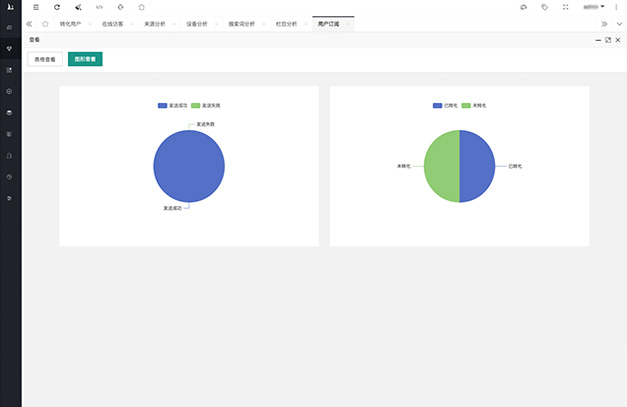Click the home icon in tab bar
This screenshot has width=627, height=407.
pyautogui.click(x=45, y=23)
